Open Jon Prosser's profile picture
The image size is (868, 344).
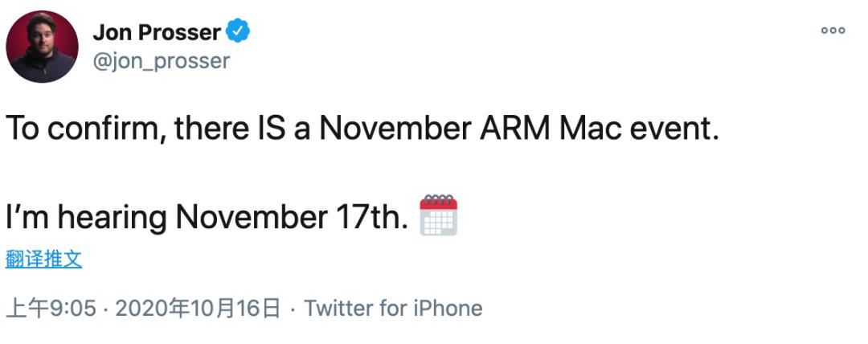tap(42, 47)
